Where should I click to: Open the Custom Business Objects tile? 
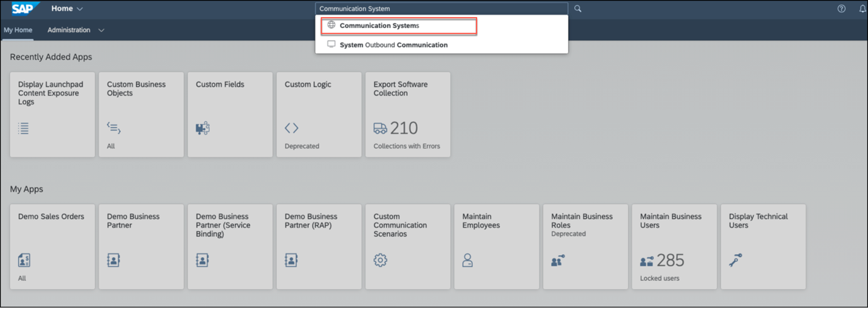coord(141,115)
